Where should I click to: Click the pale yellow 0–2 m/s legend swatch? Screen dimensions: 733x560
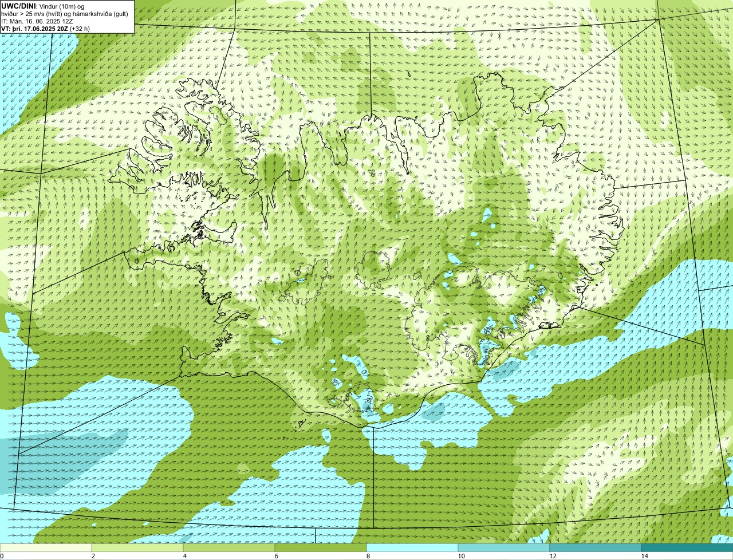[46, 548]
